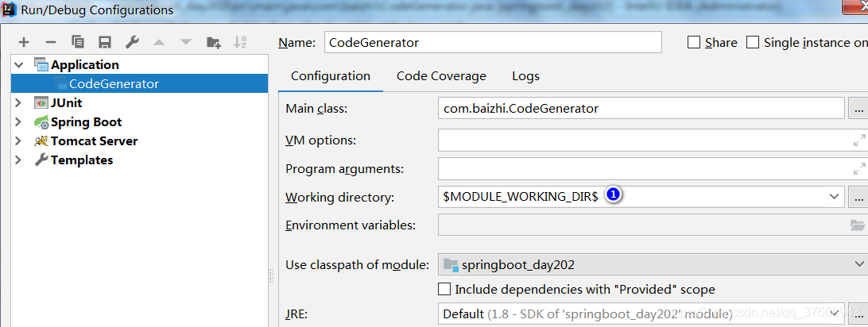
Task: Click the Templates wrench icon
Action: coord(41,160)
